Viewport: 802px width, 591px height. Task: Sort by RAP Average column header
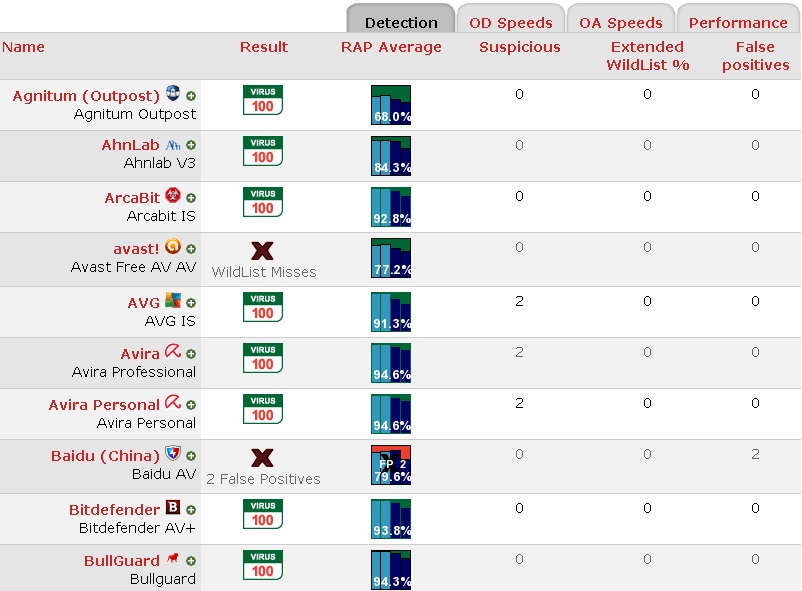pyautogui.click(x=391, y=47)
